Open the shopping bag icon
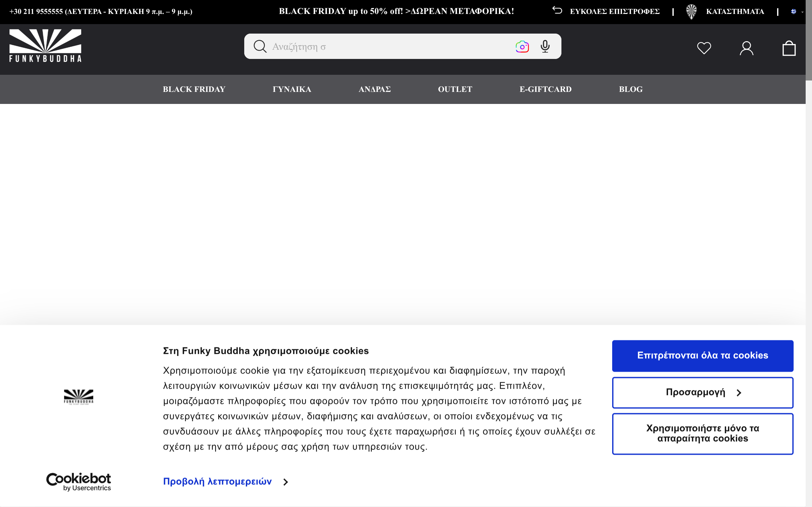Screen dimensions: 812x507 [789, 48]
